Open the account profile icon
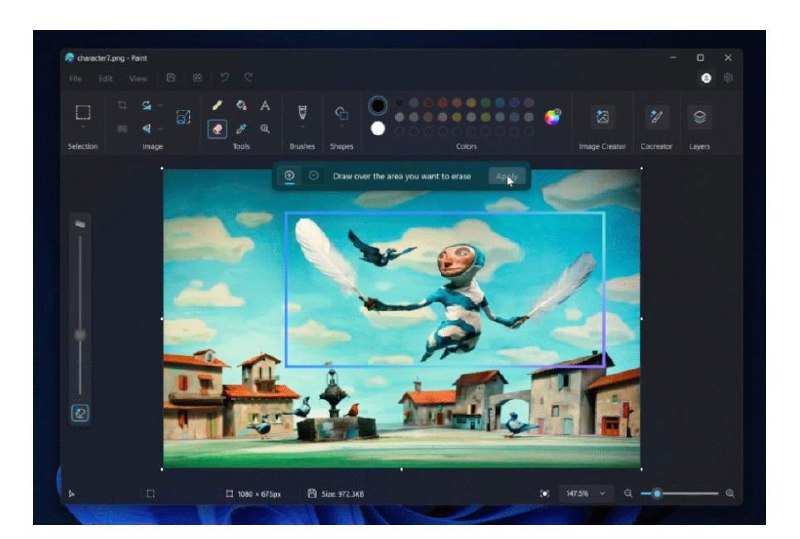The image size is (800, 539). click(706, 78)
